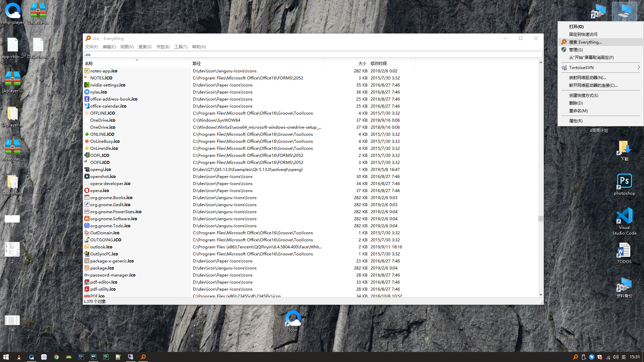
Task: Click 属性(R) in the context menu
Action: point(576,121)
